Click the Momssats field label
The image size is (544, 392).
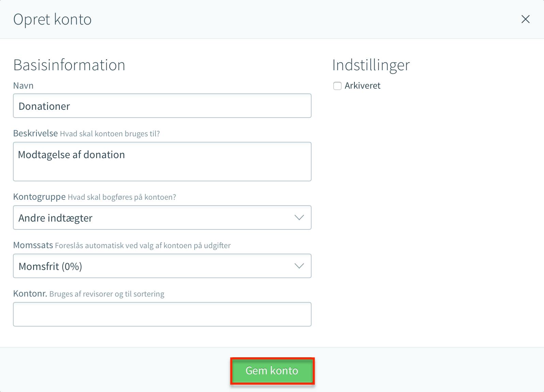click(x=33, y=245)
